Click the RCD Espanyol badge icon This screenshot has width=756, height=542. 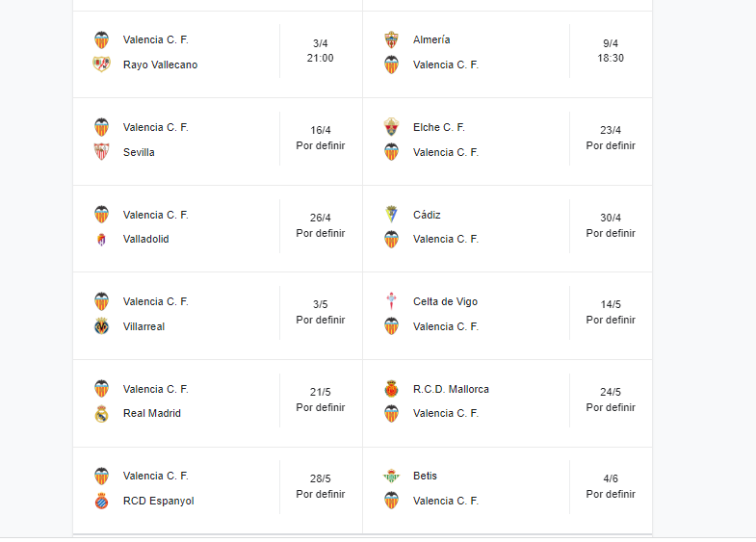click(x=102, y=501)
